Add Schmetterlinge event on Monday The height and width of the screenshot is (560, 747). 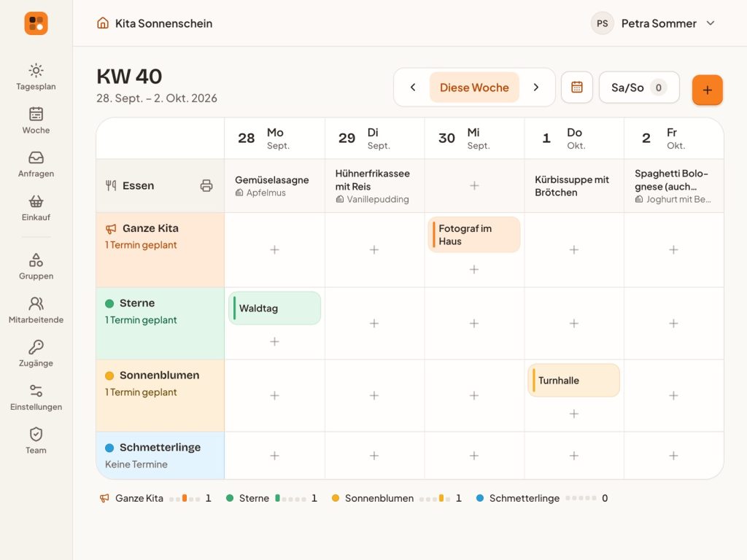[x=274, y=456]
